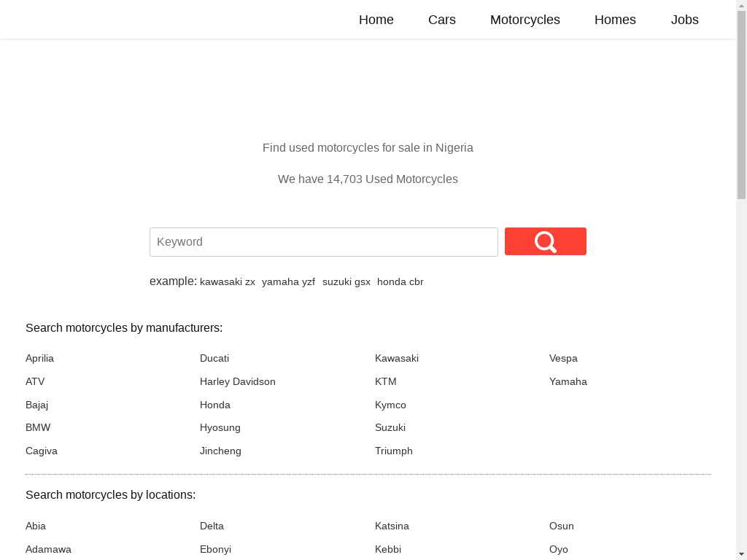747x560 pixels.
Task: Open Jincheng motorcycles
Action: 220,451
